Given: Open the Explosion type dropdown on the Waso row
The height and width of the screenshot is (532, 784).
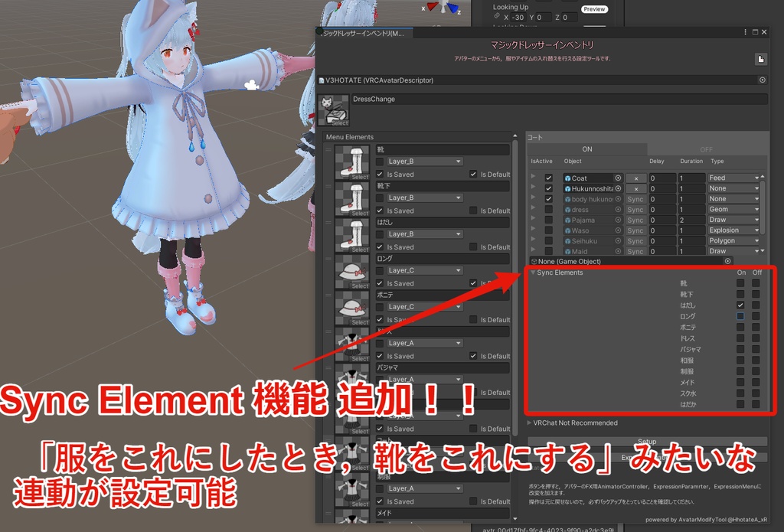Looking at the screenshot, I should pyautogui.click(x=733, y=230).
